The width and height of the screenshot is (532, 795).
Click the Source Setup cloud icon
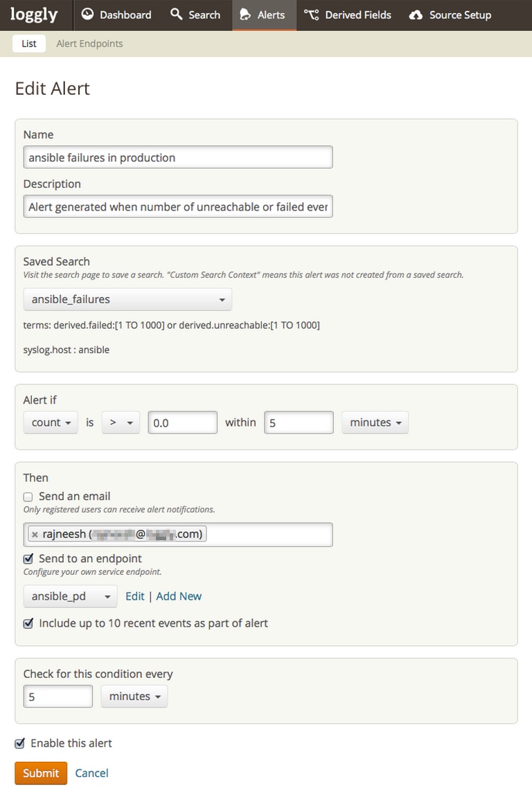tap(416, 15)
